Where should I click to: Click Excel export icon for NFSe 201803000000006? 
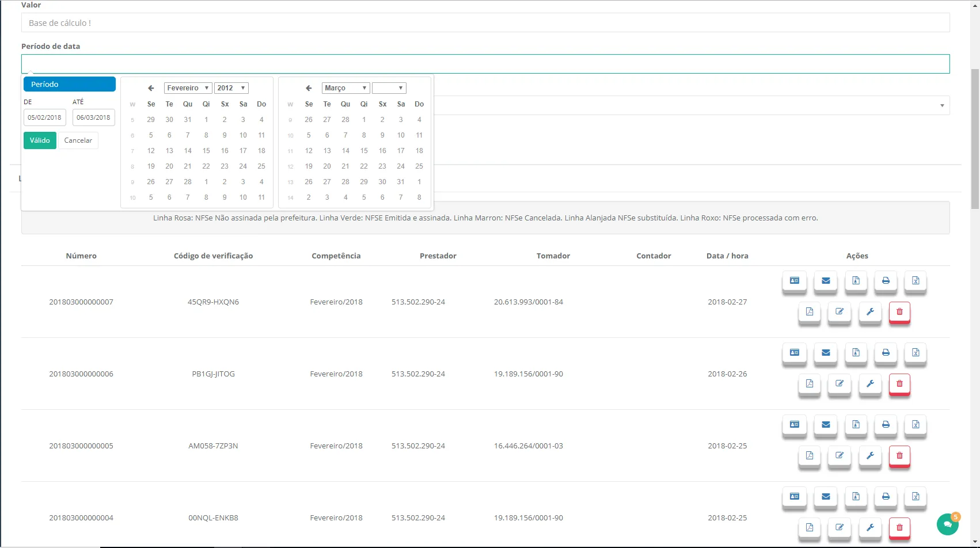coord(916,353)
